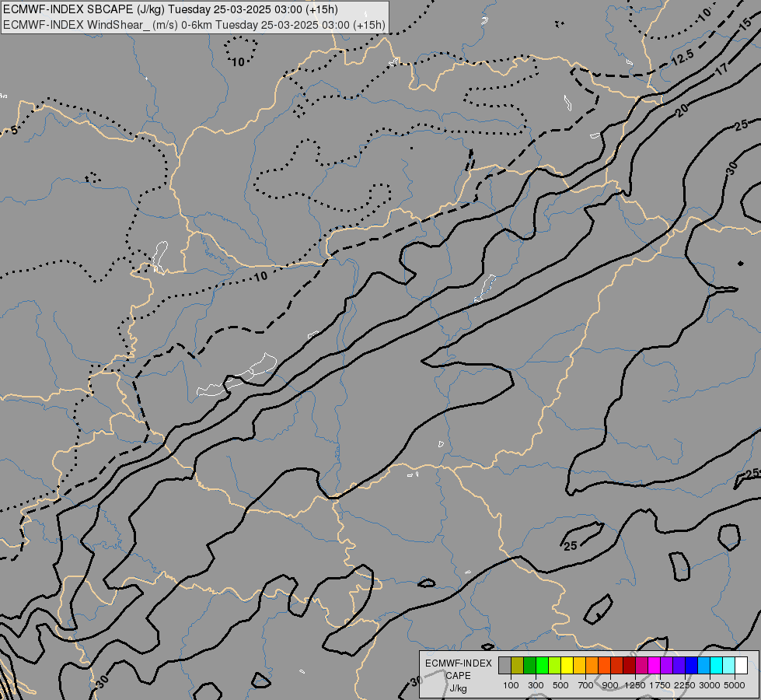Choose the lime yellow-green legend swatch

pyautogui.click(x=555, y=666)
